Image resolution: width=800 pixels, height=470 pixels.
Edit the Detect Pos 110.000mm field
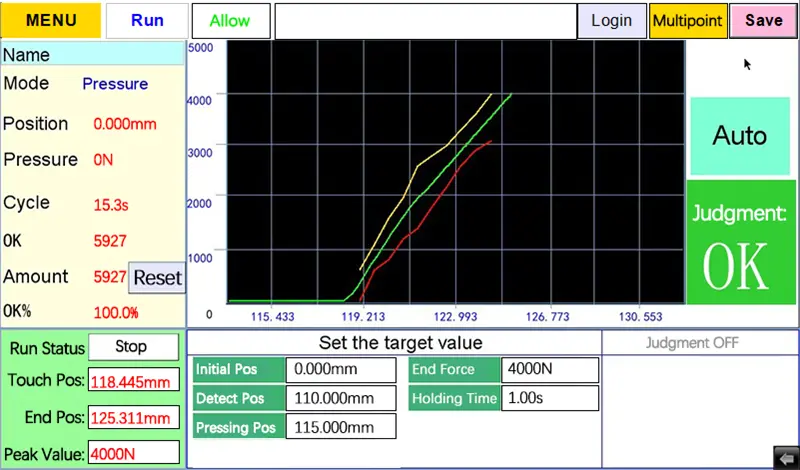(x=341, y=399)
